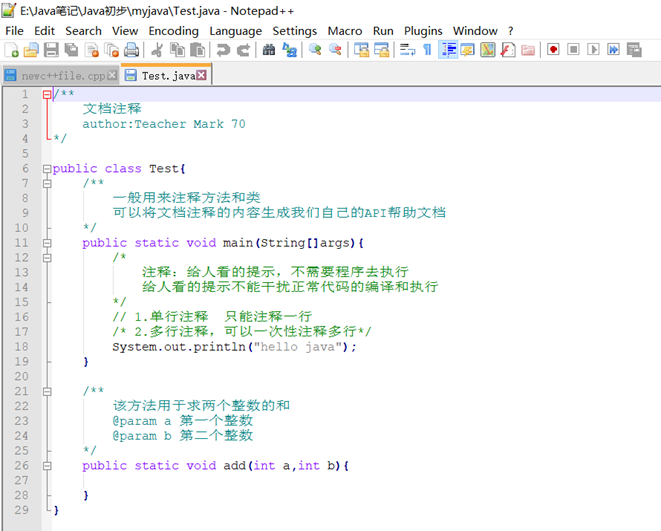Open Find with the binoculars icon
This screenshot has width=661, height=531.
(x=269, y=50)
